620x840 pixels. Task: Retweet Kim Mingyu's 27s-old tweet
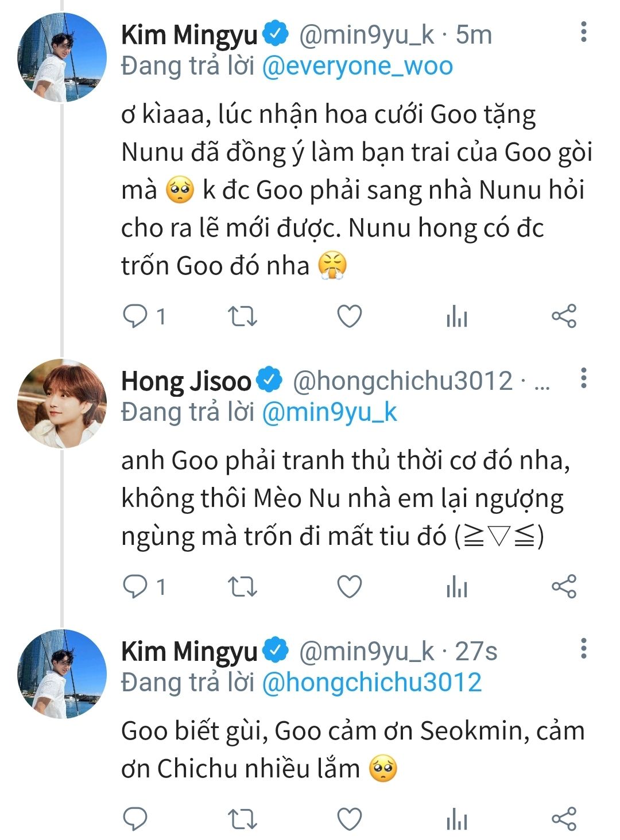(242, 819)
